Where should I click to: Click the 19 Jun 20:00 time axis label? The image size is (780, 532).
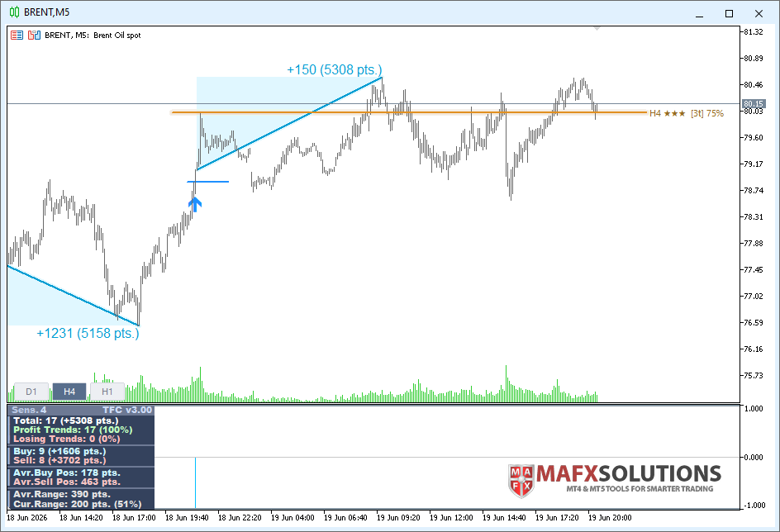click(x=610, y=518)
